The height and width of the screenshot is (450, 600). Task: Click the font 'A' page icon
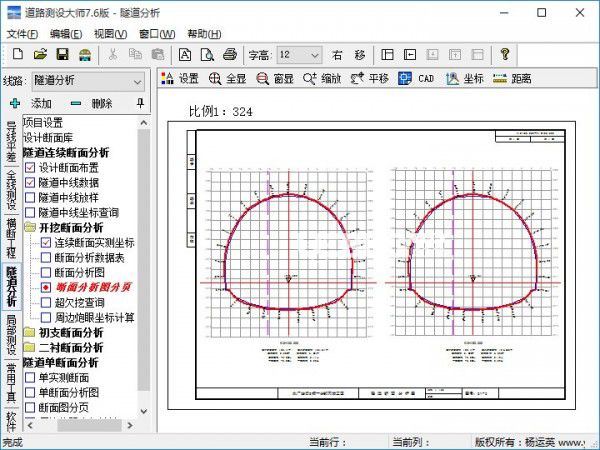click(x=185, y=55)
